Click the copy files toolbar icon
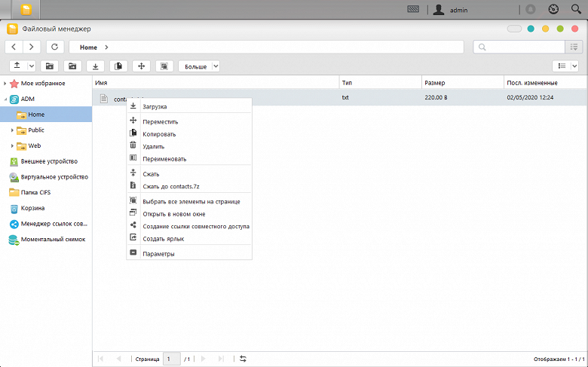The width and height of the screenshot is (588, 367). [x=118, y=66]
